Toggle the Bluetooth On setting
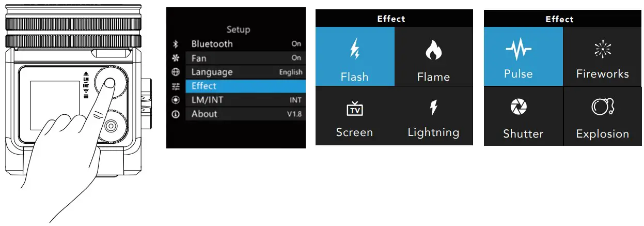644x226 pixels. [x=296, y=44]
